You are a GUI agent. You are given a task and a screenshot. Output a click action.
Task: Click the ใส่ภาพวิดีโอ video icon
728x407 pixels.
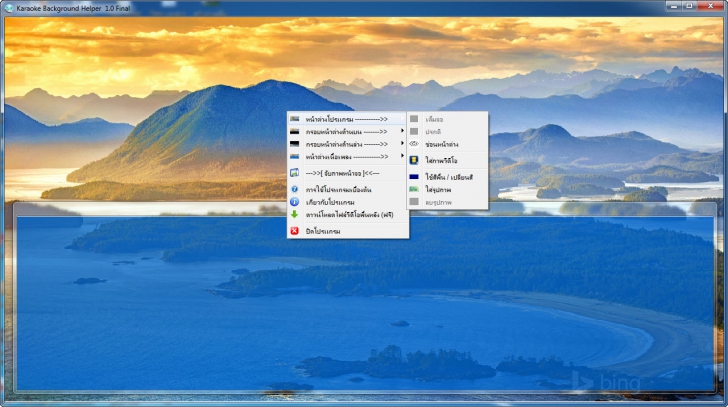(414, 160)
